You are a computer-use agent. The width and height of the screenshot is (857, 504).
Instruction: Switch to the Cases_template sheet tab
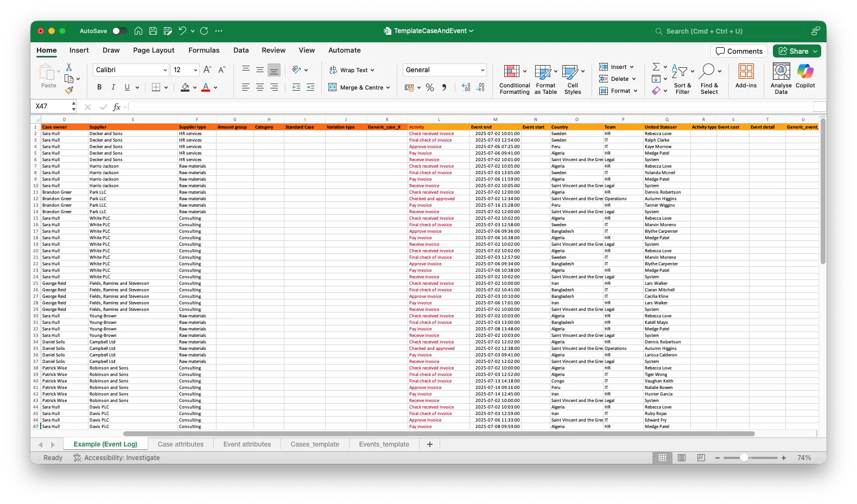tap(315, 444)
